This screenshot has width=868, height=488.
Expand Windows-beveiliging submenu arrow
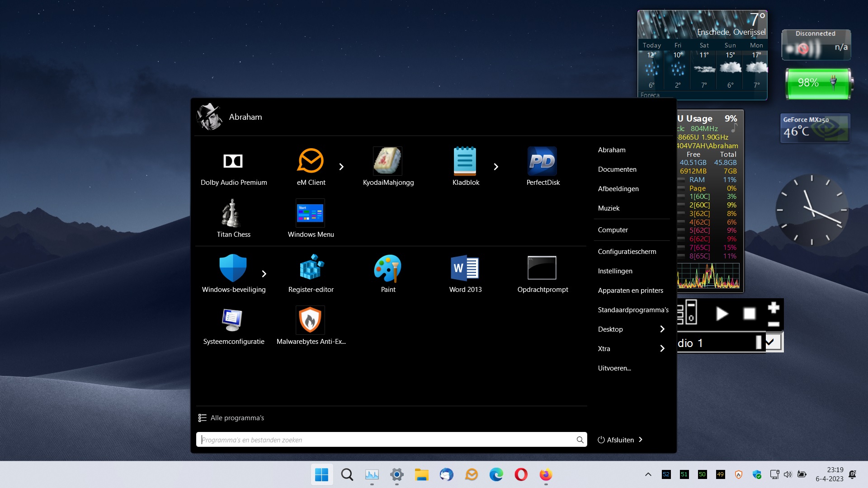[x=264, y=274]
